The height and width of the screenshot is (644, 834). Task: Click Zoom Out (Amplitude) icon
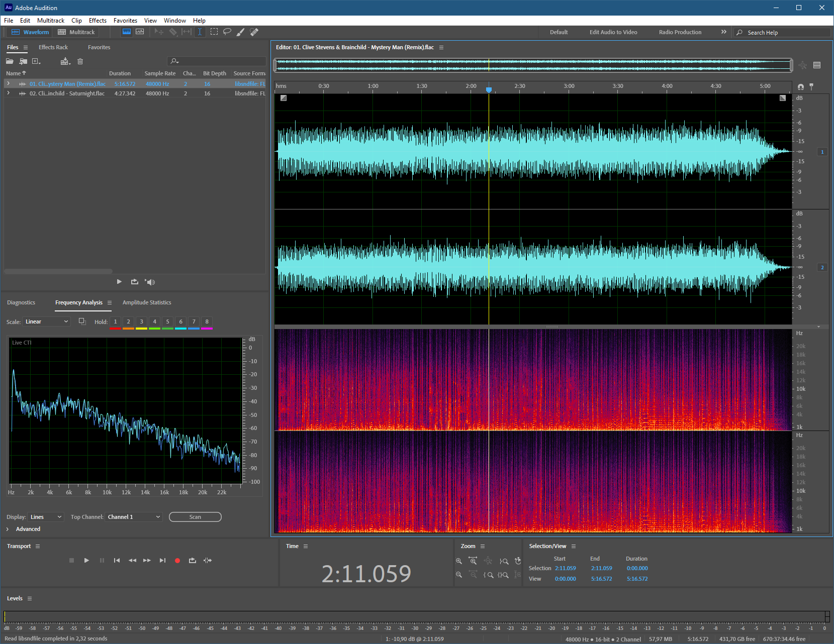[458, 575]
